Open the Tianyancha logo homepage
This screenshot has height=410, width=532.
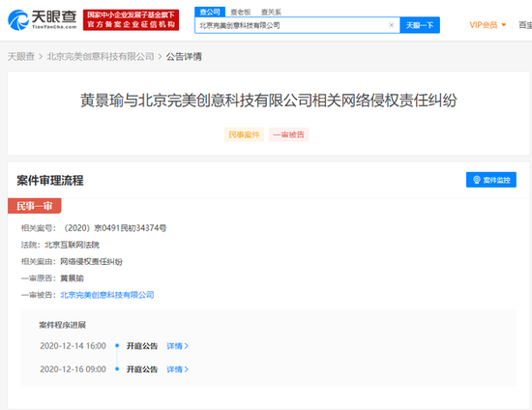[42, 19]
